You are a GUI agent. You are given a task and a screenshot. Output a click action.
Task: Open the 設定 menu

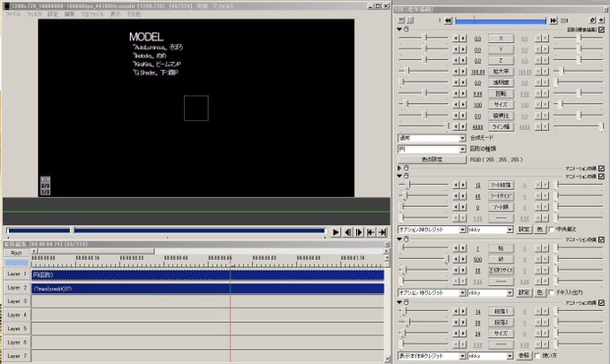(53, 14)
